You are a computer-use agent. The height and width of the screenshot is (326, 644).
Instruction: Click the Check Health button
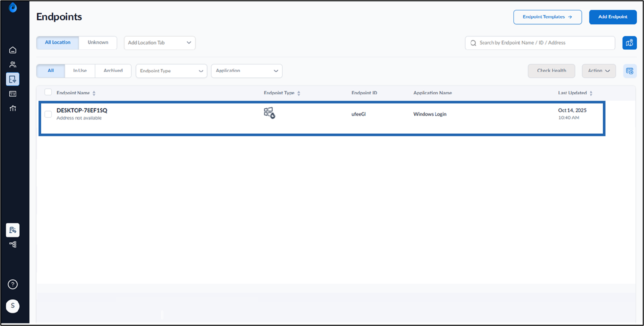pos(551,71)
